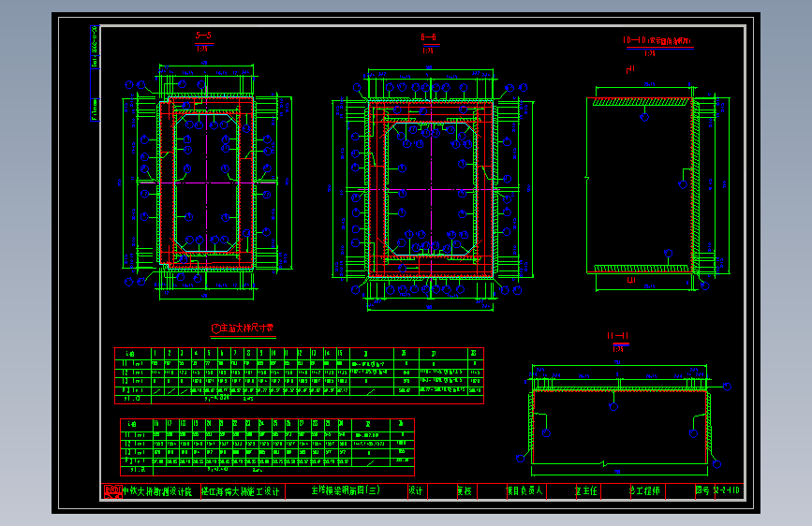The height and width of the screenshot is (526, 812).
Task: Click column 15 header in upper table
Action: click(340, 353)
